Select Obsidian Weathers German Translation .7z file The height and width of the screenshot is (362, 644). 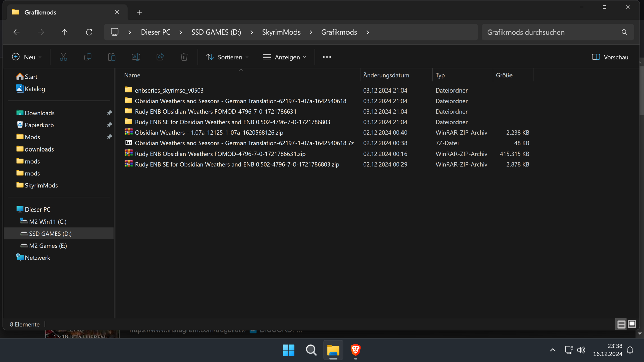[239, 143]
